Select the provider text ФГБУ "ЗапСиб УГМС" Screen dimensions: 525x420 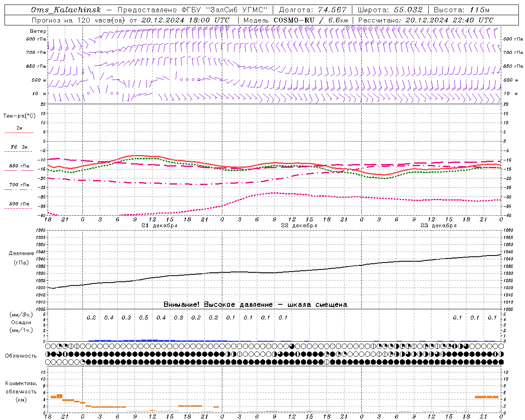(225, 10)
